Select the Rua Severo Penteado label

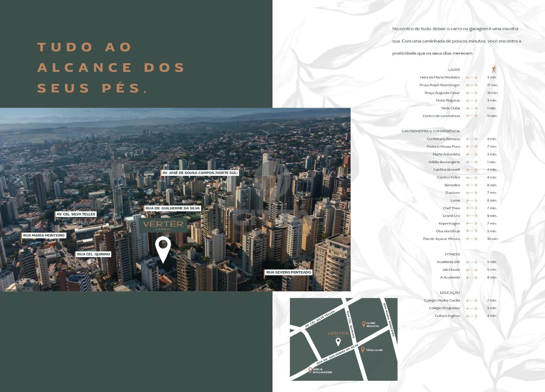coord(288,272)
